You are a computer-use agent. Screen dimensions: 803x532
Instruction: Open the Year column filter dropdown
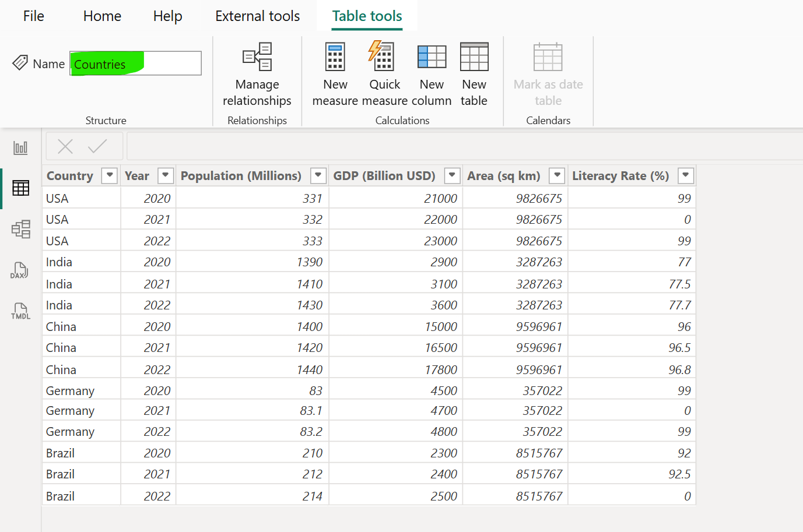165,175
